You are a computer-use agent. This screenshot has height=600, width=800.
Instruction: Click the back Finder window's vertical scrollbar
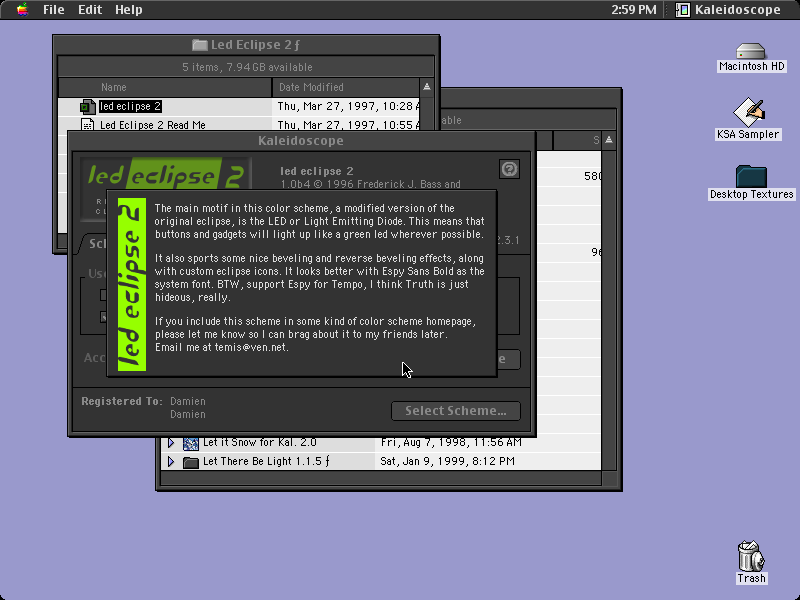click(x=609, y=310)
